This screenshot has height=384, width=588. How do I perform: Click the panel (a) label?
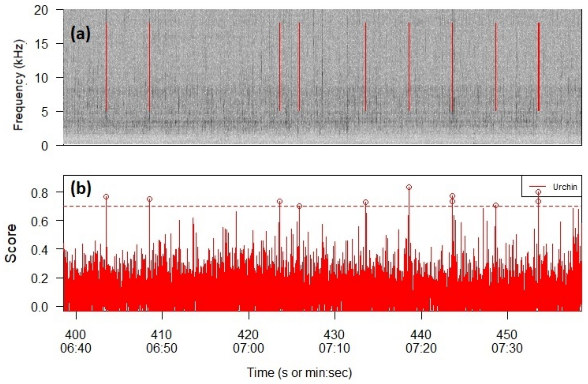(81, 34)
